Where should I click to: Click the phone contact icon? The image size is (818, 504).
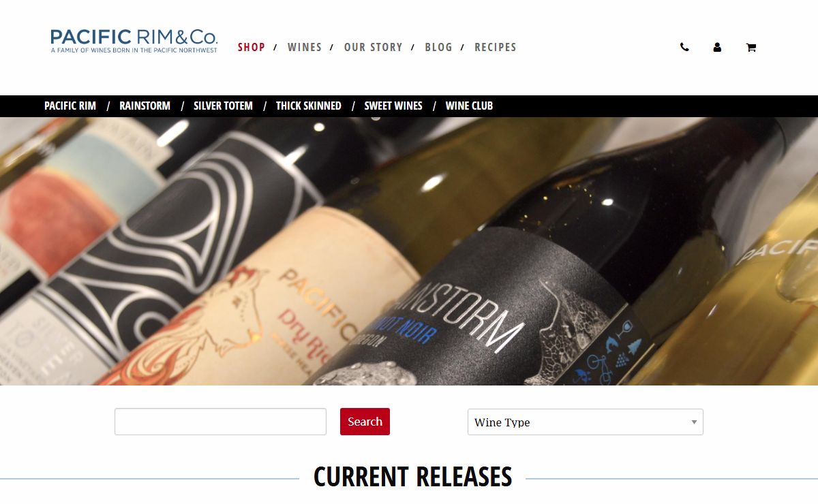(x=684, y=48)
